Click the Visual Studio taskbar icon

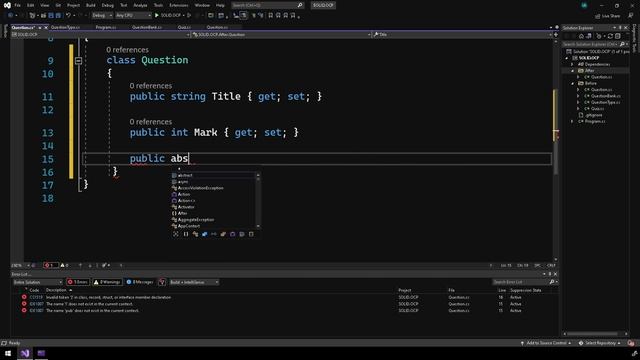coord(24,353)
